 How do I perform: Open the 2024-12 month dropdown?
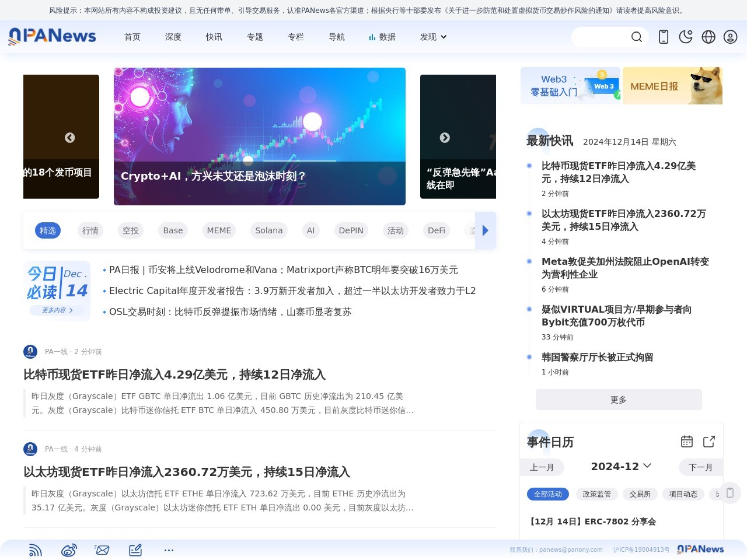[621, 467]
